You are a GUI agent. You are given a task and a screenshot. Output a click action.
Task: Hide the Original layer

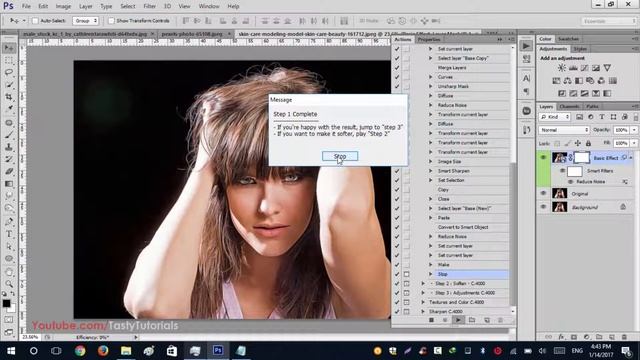[x=543, y=193]
